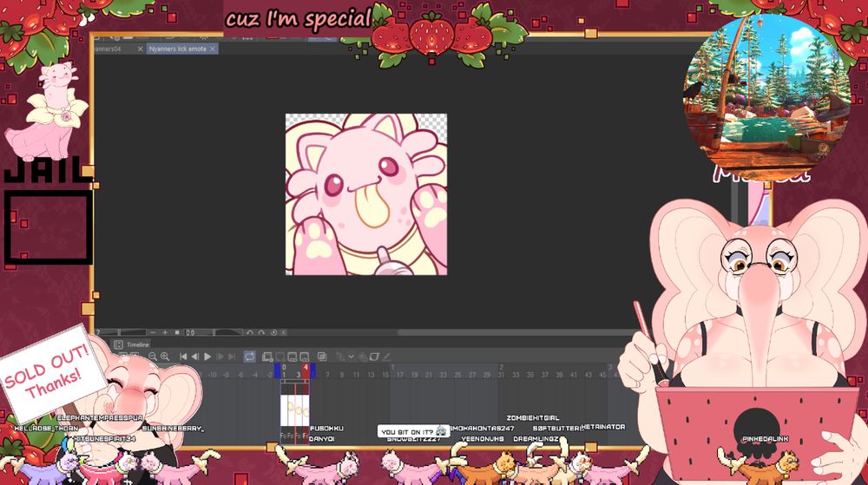Click the canvas rotation slider

coord(228,332)
